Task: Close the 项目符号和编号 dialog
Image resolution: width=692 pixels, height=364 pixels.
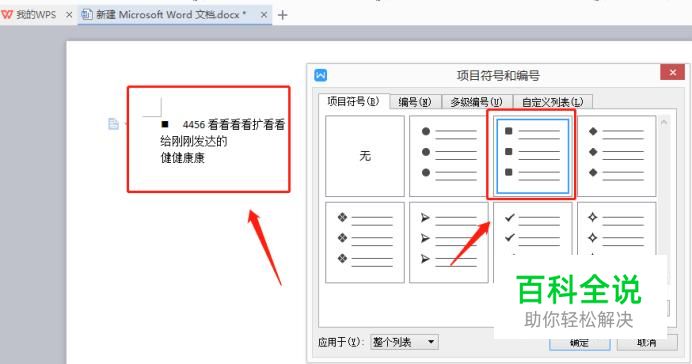Action: (x=673, y=72)
